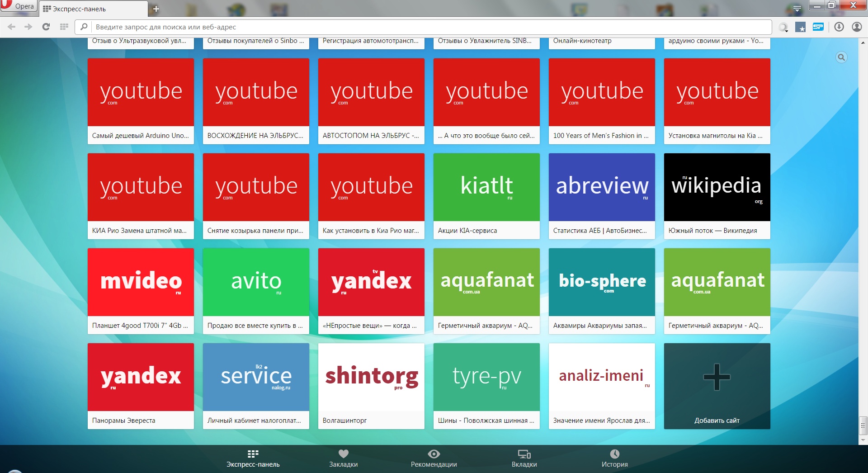
Task: Open the Opera Turbo extension dropdown
Action: click(783, 27)
